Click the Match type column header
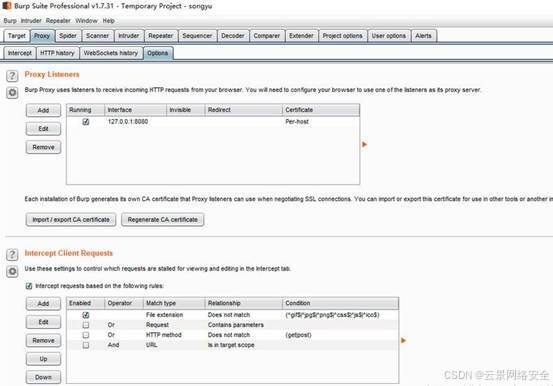 (174, 303)
